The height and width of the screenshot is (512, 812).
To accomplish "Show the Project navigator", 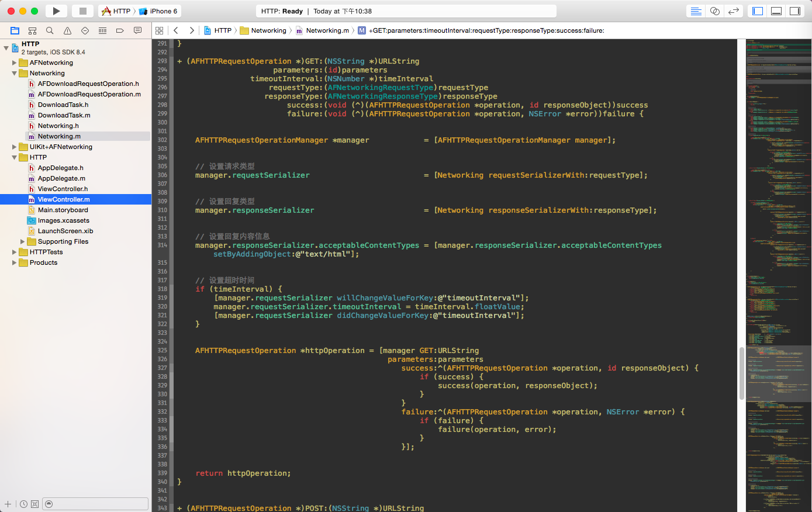I will pos(15,30).
